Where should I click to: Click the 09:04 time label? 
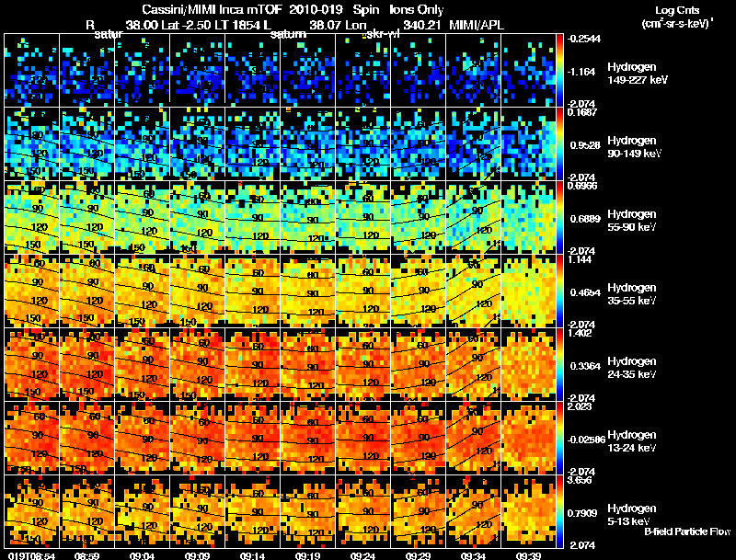[143, 556]
